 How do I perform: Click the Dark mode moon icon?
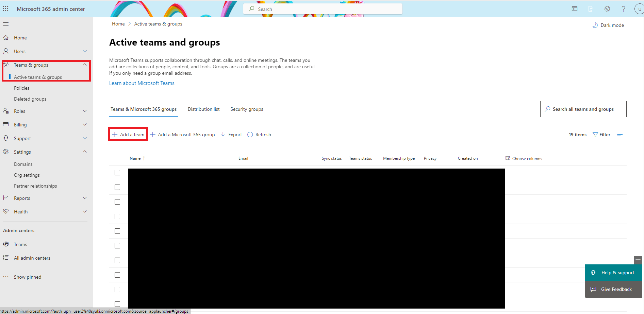(595, 25)
